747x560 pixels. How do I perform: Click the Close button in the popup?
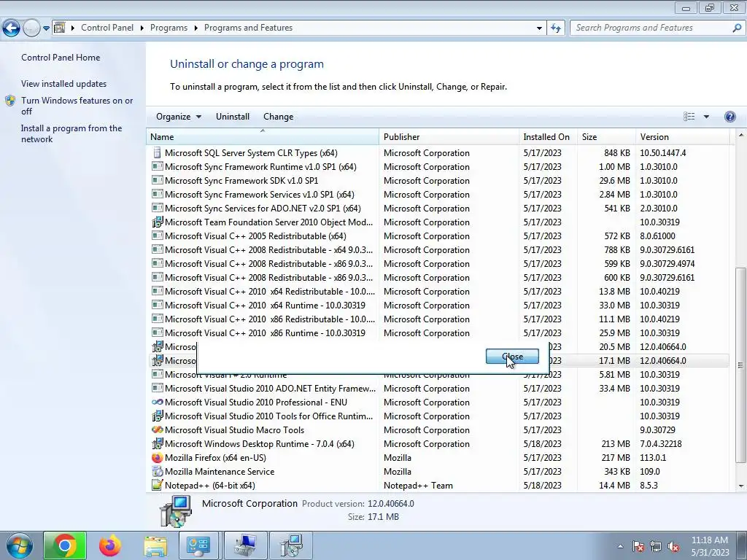512,356
